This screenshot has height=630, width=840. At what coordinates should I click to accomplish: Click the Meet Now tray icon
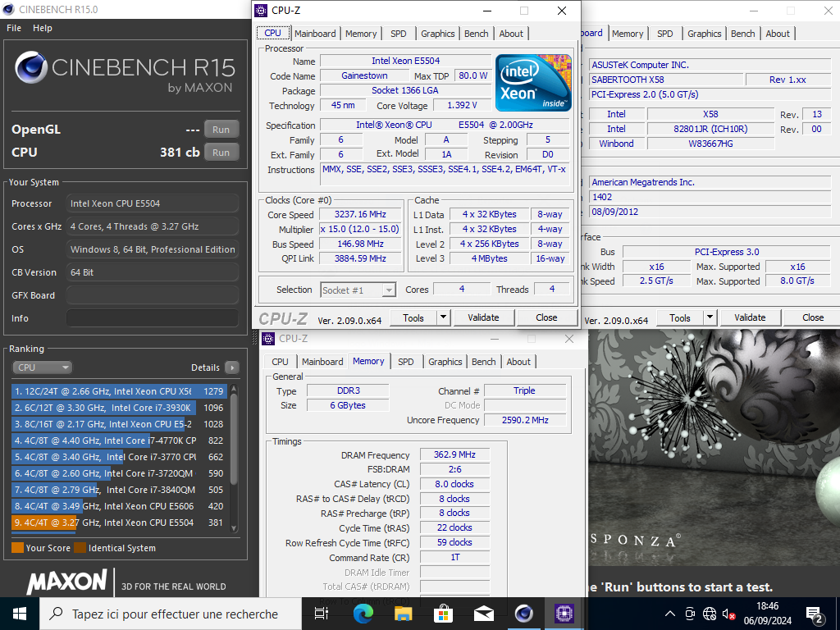pyautogui.click(x=690, y=614)
